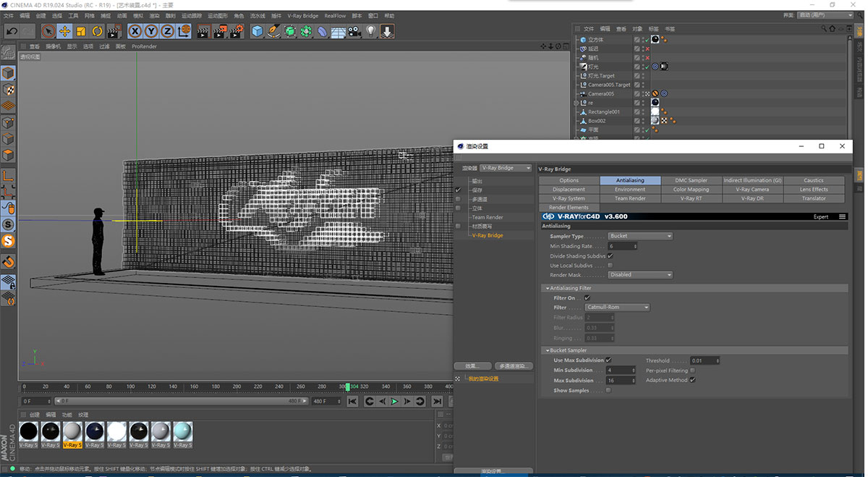The image size is (868, 477).
Task: Enable the Show Samples checkbox
Action: click(608, 391)
